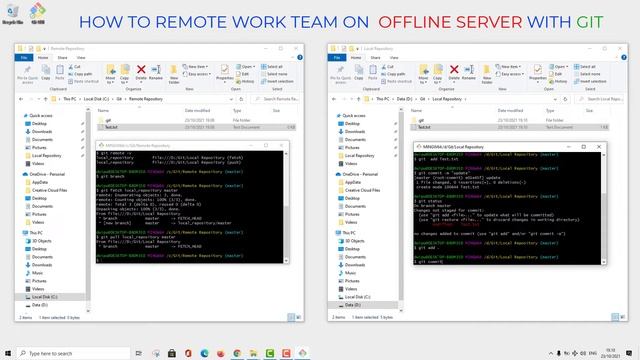This screenshot has height=360, width=640.
Task: Open Recycle Bin desktop icon
Action: click(13, 14)
